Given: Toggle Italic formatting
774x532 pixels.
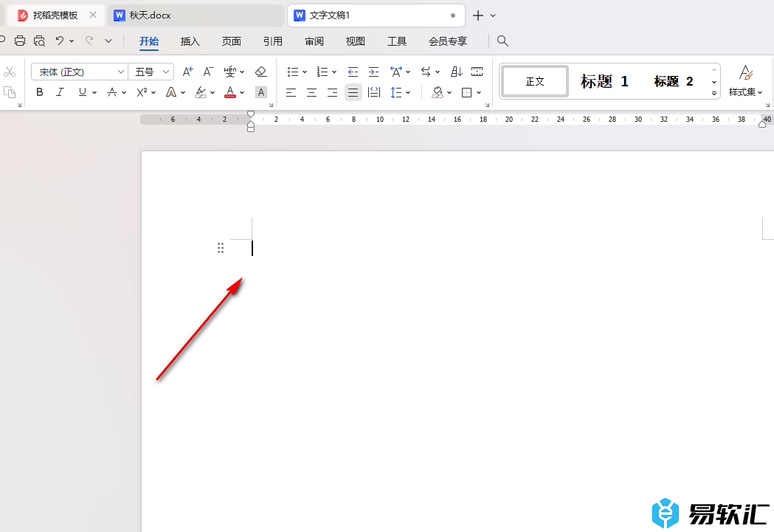Looking at the screenshot, I should (61, 92).
